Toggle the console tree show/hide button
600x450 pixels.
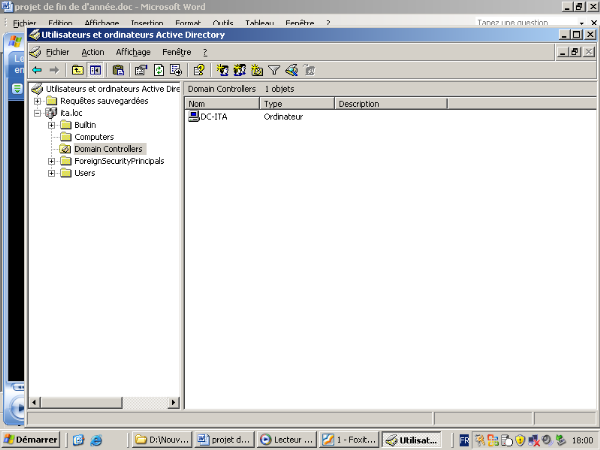tap(95, 70)
